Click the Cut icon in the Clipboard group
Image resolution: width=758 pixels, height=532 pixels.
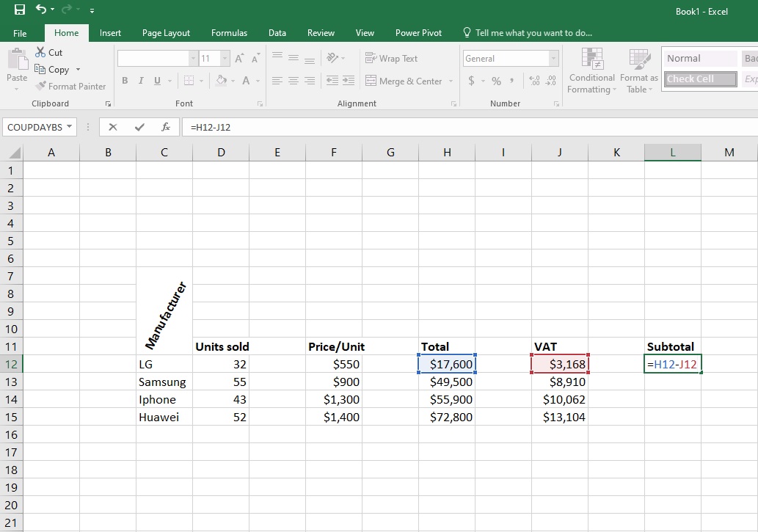point(41,52)
